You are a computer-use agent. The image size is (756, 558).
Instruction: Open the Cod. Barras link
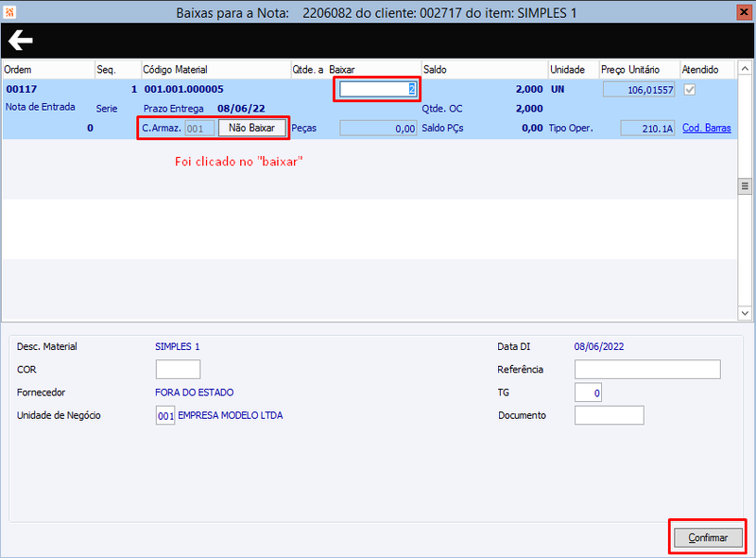pyautogui.click(x=706, y=128)
